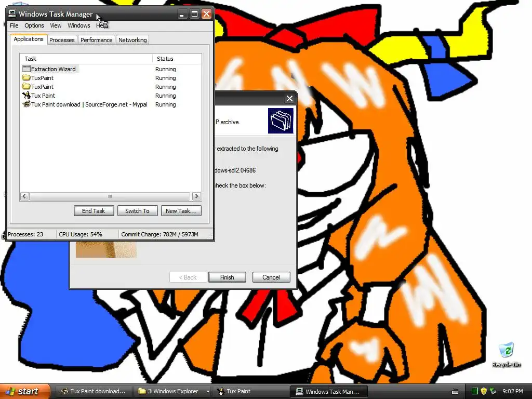Click 'Commit Charge: 782M / 5973M' status text
Image resolution: width=532 pixels, height=399 pixels.
point(159,234)
